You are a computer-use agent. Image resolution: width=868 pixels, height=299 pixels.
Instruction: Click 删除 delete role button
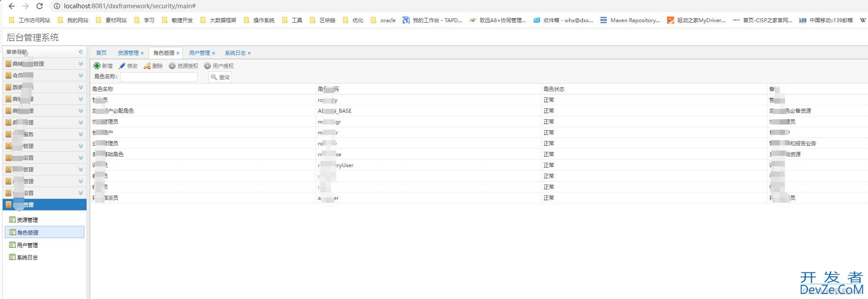tap(154, 66)
